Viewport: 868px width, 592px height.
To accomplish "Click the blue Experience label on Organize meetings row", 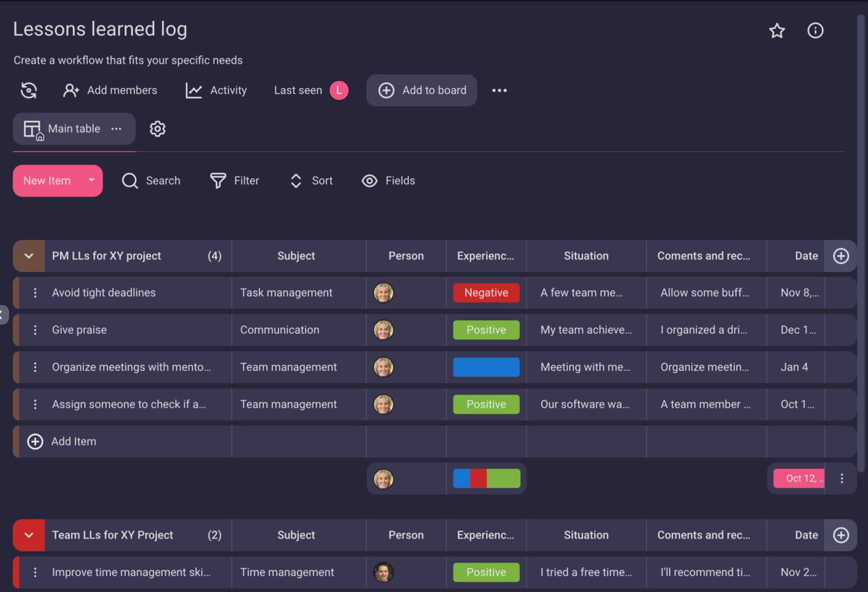I will 486,367.
